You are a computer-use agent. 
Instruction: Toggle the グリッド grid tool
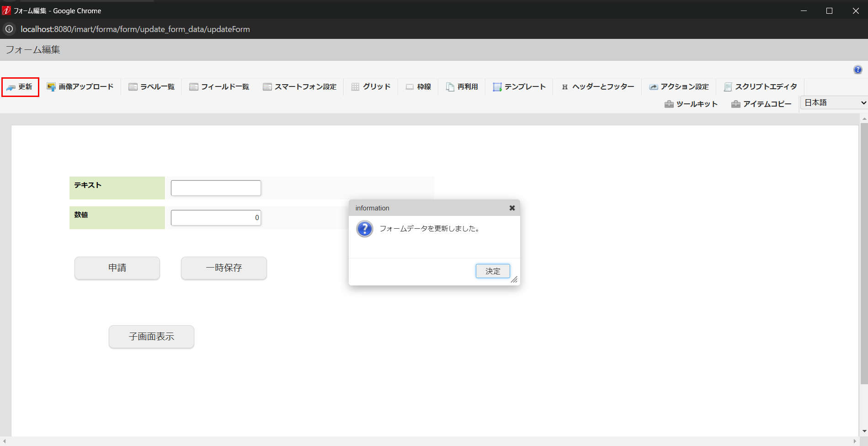pyautogui.click(x=371, y=86)
